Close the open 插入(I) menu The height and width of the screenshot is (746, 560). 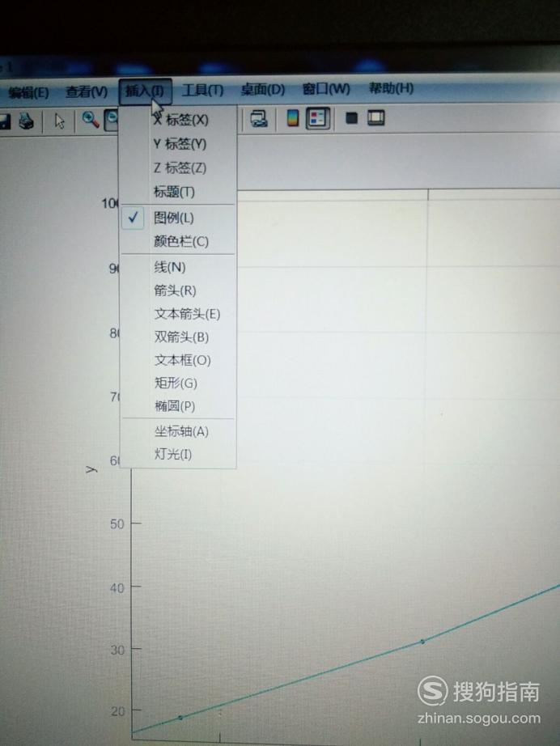pos(145,91)
